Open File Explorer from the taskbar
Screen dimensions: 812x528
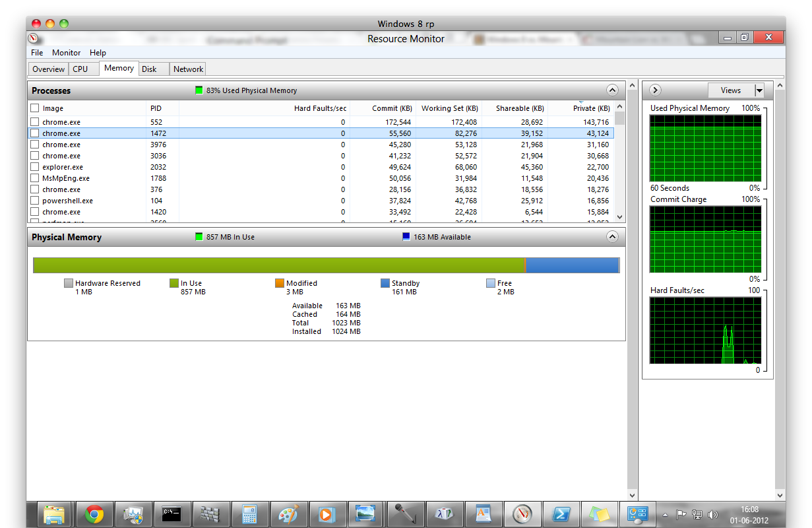[x=55, y=514]
